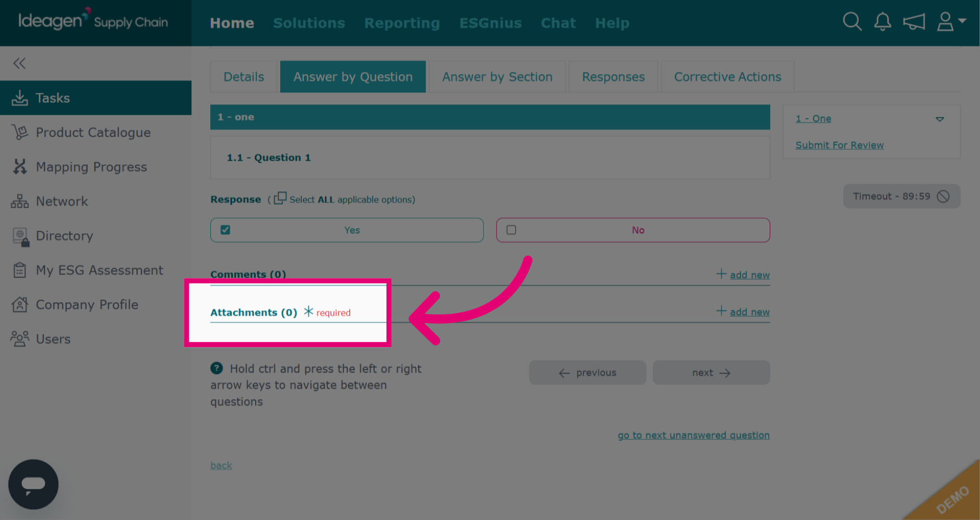The height and width of the screenshot is (520, 980).
Task: Click plus icon for Attachments add new
Action: (721, 311)
